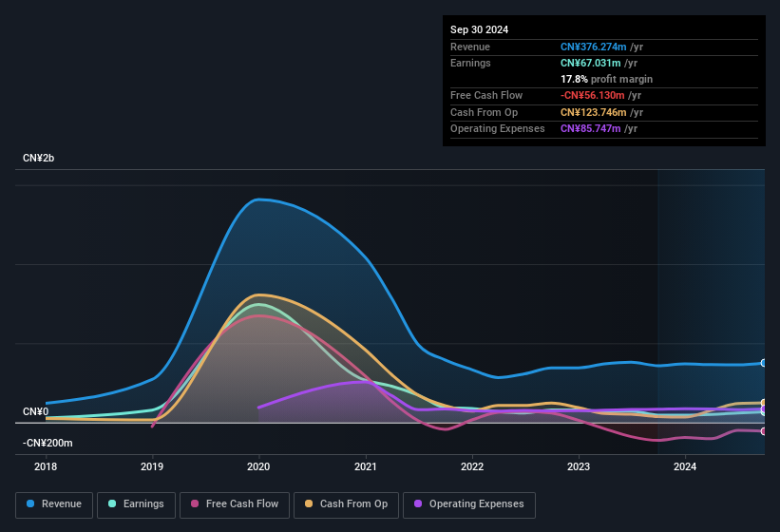Image resolution: width=780 pixels, height=532 pixels.
Task: Click the purple Operating Expenses endpoint marker
Action: (x=764, y=408)
